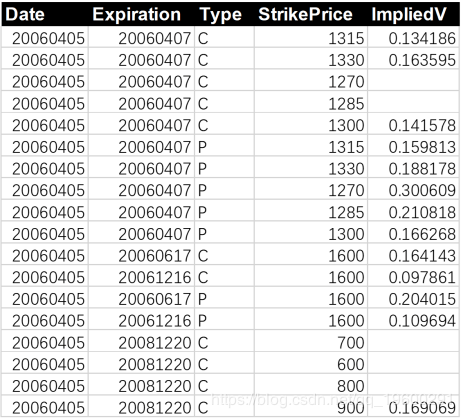461x418 pixels.
Task: Click the ImpliedV value 0.134186
Action: tap(422, 38)
